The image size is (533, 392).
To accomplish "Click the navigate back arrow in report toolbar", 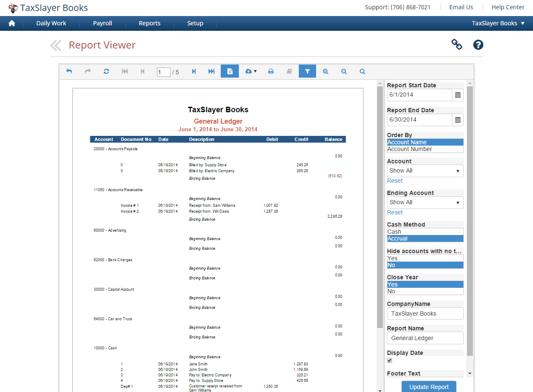I will [69, 71].
